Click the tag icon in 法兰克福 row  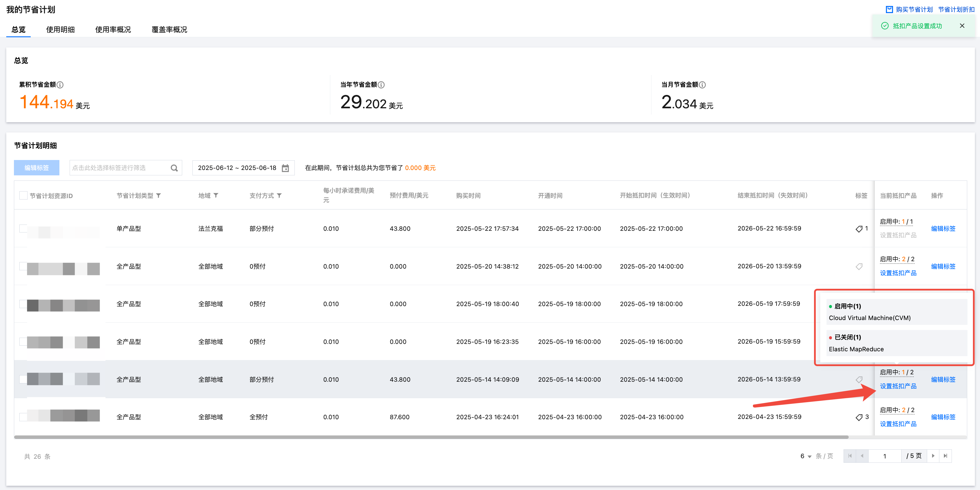pyautogui.click(x=859, y=229)
